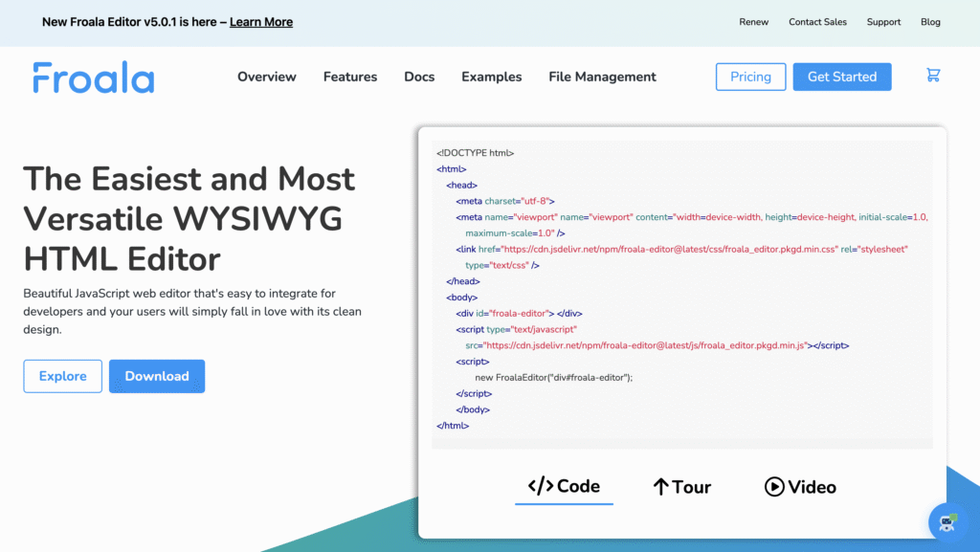
Task: Open the Contact Sales link
Action: click(x=817, y=22)
